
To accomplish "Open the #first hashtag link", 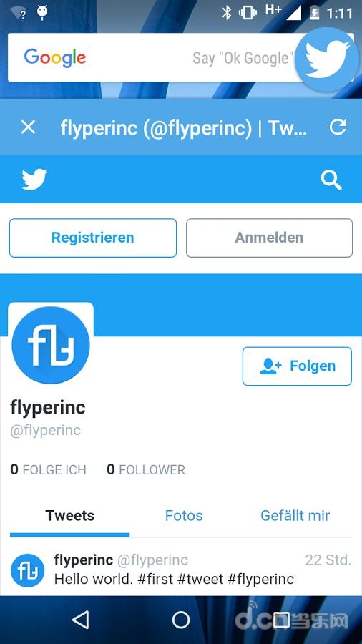I will [x=155, y=579].
